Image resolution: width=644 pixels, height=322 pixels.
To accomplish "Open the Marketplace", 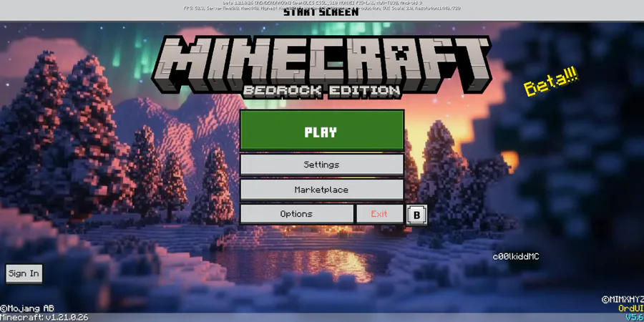I will [x=321, y=190].
